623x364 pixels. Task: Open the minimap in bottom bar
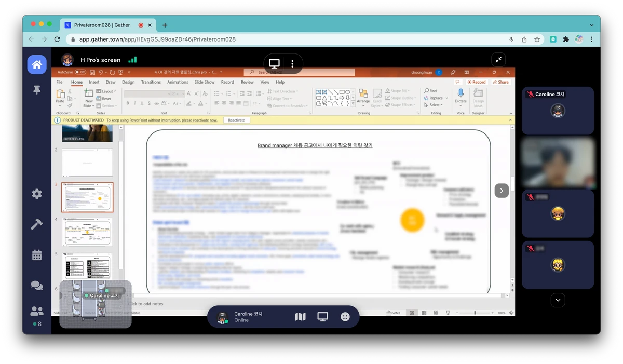point(300,317)
